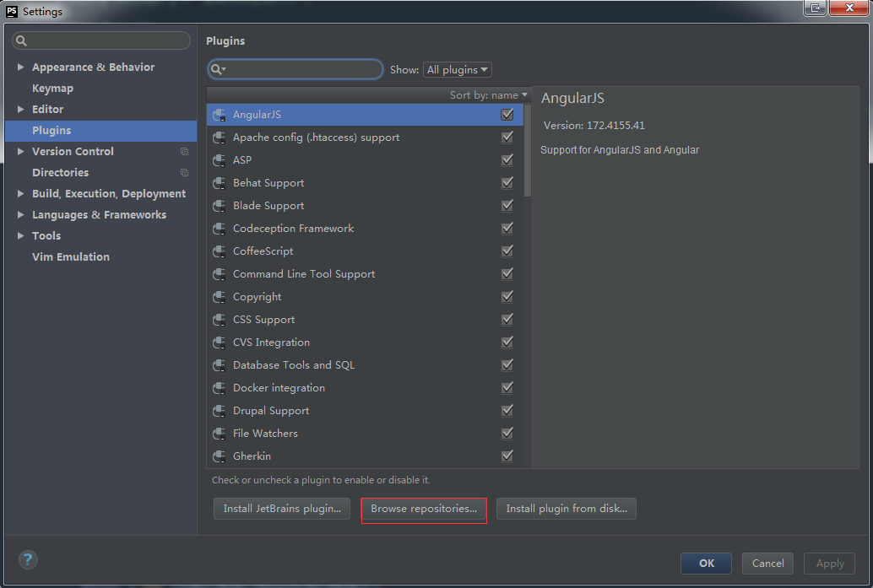Toggle Drupal Support checkbox
The width and height of the screenshot is (873, 588).
coord(507,411)
